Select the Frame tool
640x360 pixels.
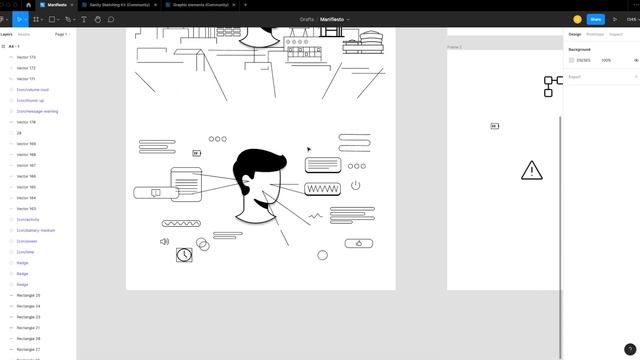[36, 19]
